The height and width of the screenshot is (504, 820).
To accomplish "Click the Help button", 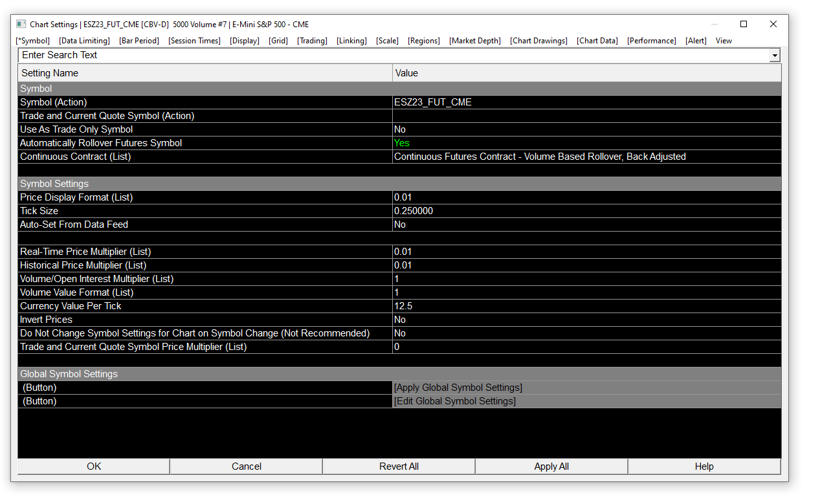I will [704, 466].
